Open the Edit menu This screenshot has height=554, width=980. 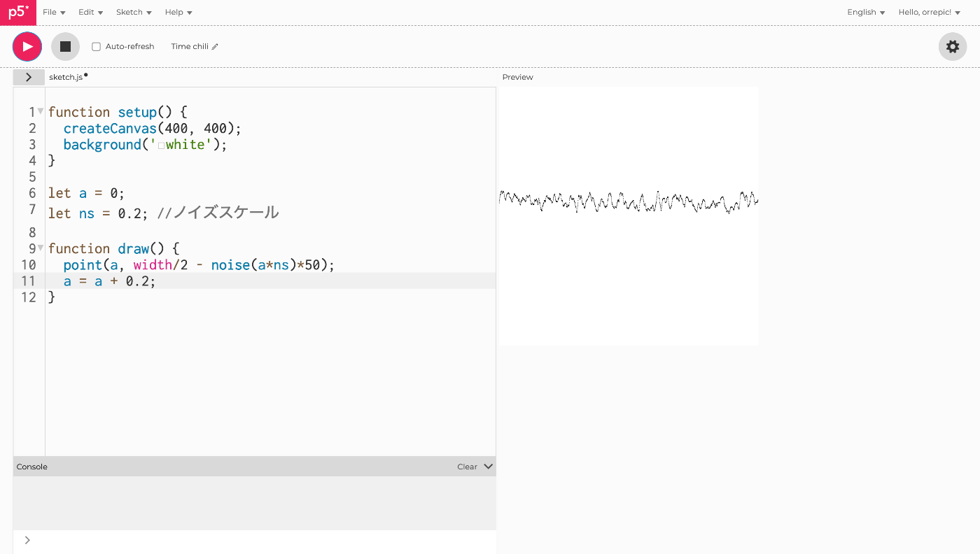click(x=90, y=12)
